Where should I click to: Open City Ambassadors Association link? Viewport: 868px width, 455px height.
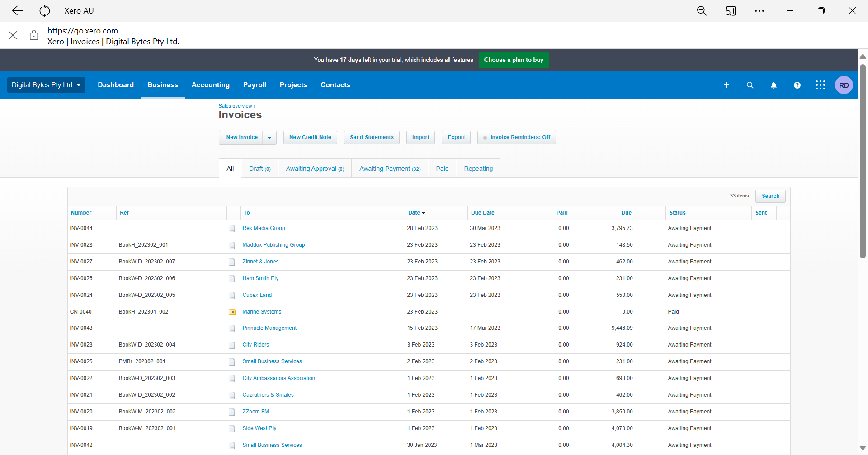click(278, 378)
